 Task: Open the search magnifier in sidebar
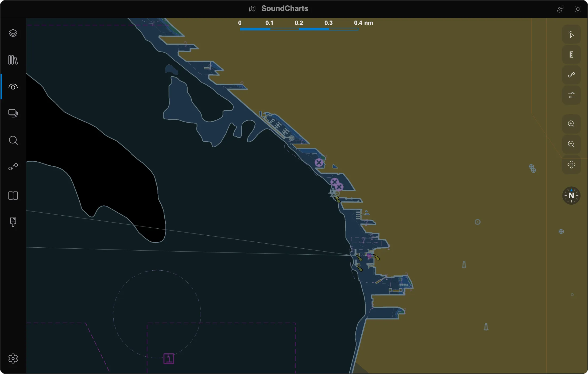[x=13, y=140]
